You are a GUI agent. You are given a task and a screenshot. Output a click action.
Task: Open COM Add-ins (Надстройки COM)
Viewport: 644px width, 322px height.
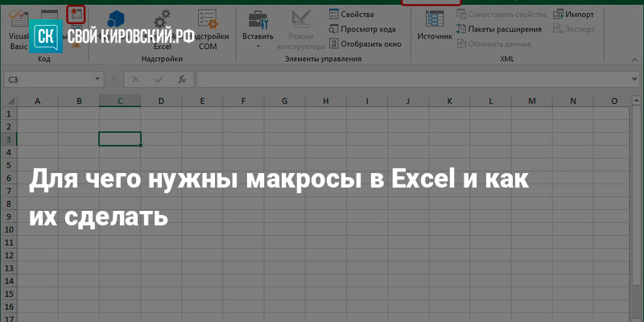208,30
